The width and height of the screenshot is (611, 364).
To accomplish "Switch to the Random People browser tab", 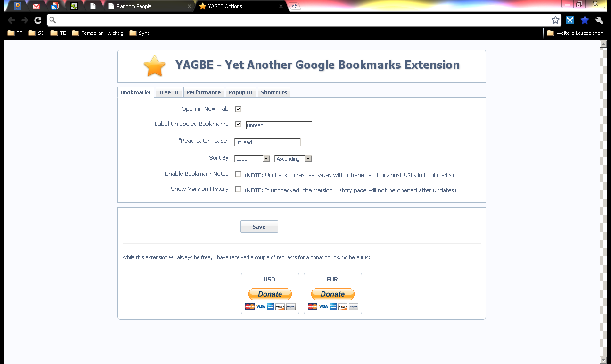I will pyautogui.click(x=149, y=6).
